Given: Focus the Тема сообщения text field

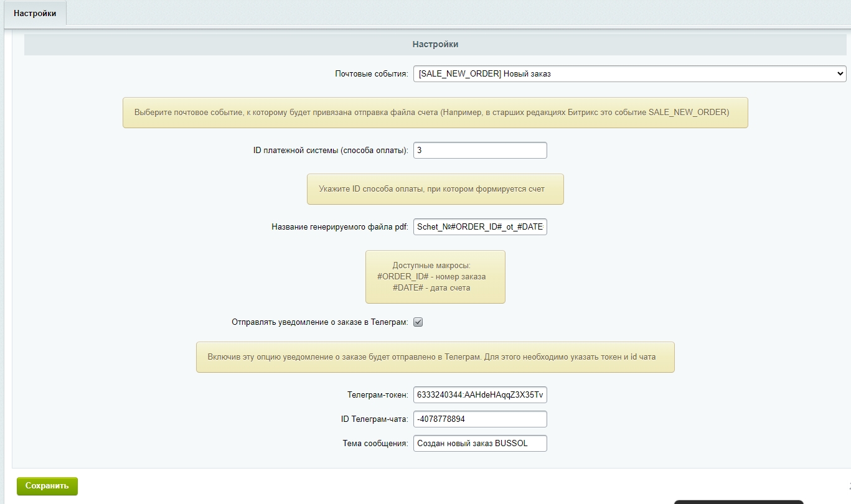Looking at the screenshot, I should coord(480,443).
